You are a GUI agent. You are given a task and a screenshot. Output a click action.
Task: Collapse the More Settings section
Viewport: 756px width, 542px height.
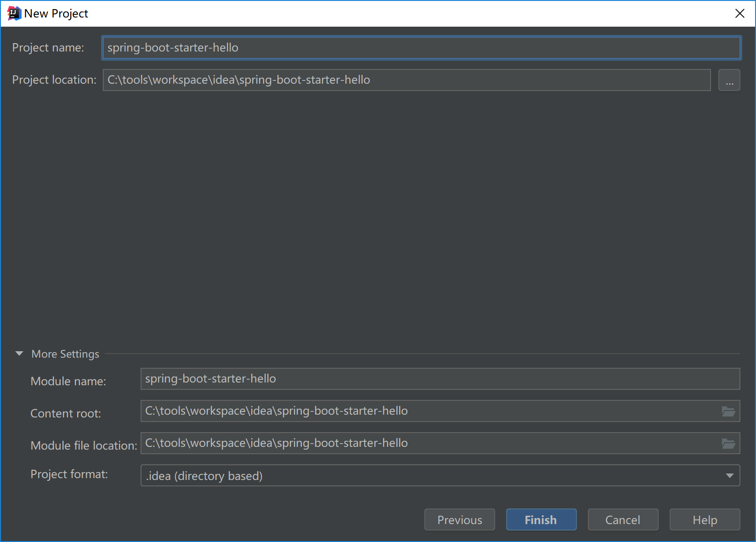coord(19,354)
